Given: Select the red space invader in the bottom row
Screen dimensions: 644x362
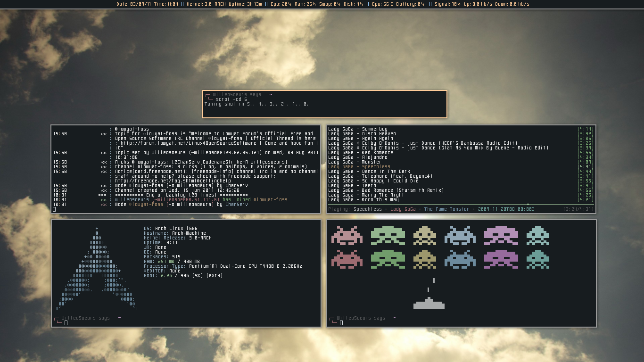Looking at the screenshot, I should coord(347,259).
